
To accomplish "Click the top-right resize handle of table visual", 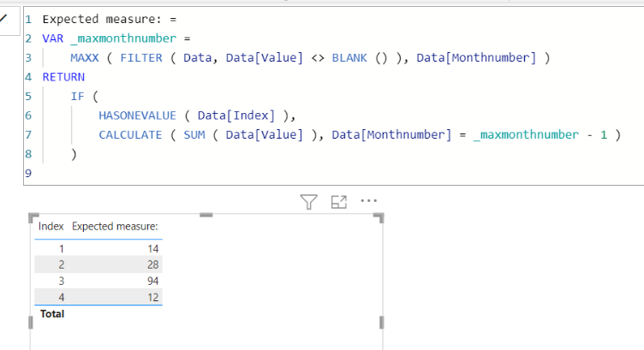I will point(379,217).
